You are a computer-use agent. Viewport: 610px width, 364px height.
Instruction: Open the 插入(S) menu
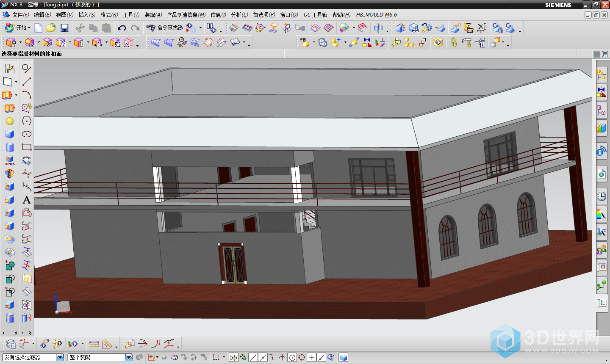point(87,15)
